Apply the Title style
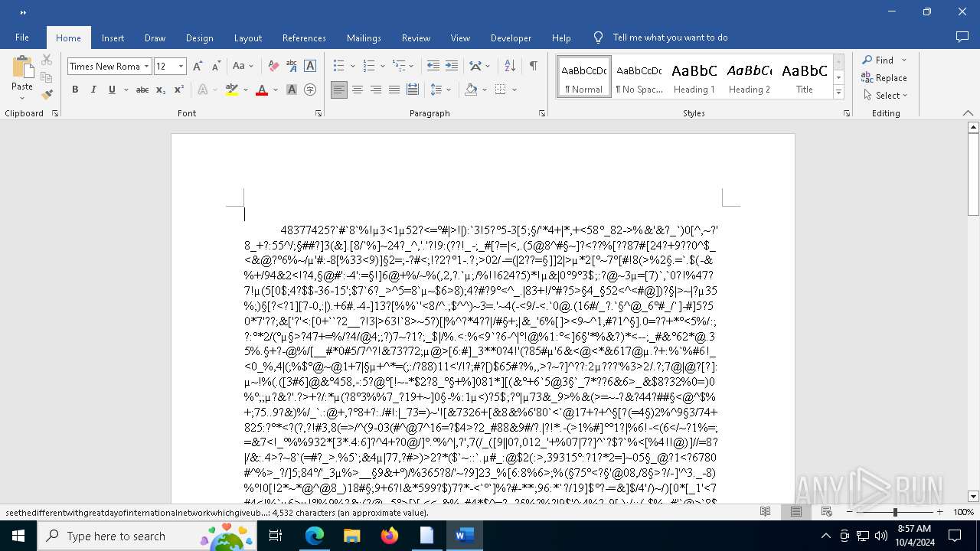The width and height of the screenshot is (980, 551). point(805,77)
